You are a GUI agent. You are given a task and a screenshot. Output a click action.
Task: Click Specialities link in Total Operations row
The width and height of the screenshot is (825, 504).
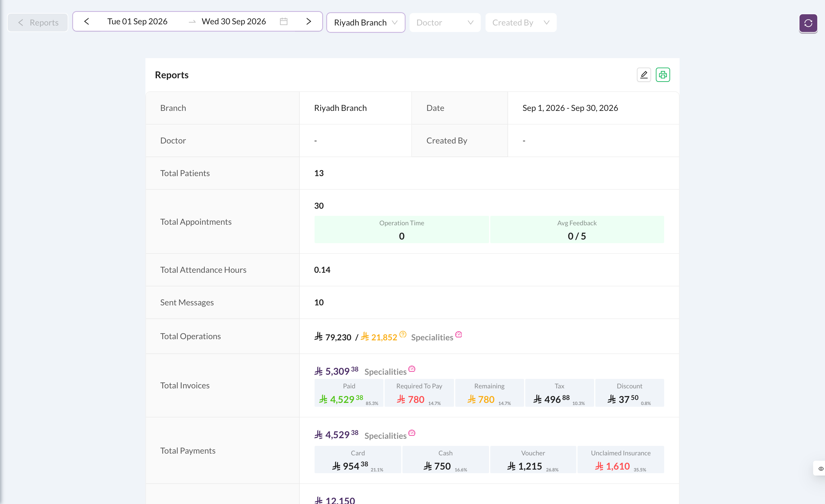coord(432,337)
